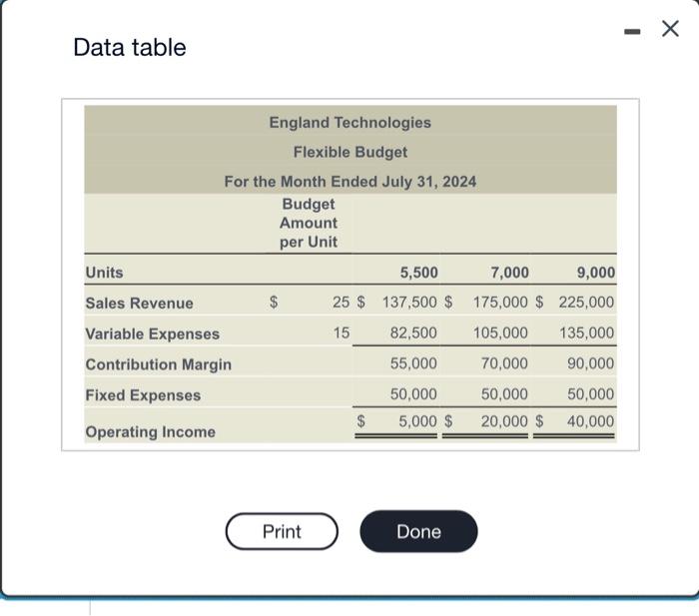Image resolution: width=699 pixels, height=616 pixels.
Task: Click the Flexible Budget subtitle
Action: point(349,152)
